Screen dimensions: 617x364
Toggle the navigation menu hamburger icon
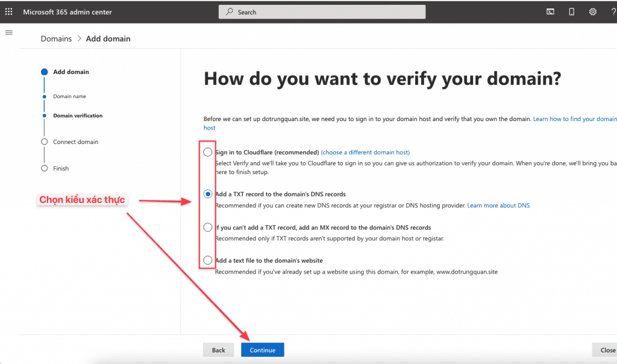(x=9, y=33)
